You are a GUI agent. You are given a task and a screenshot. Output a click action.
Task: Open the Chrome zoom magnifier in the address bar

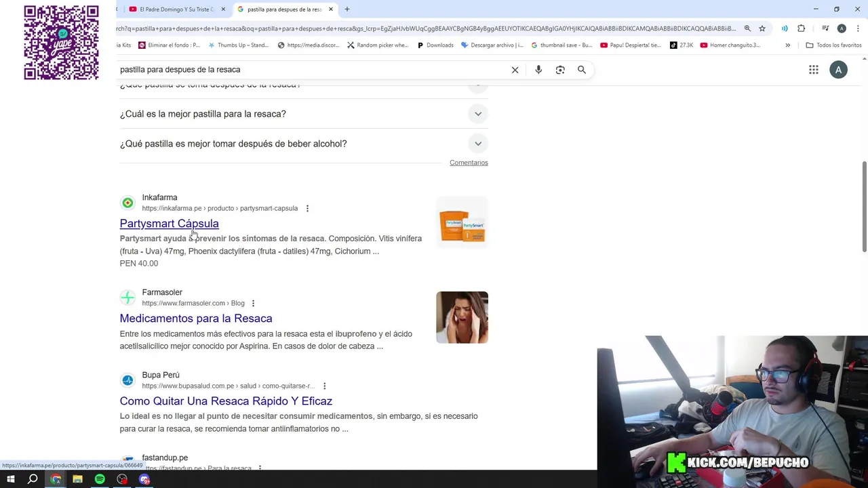tap(747, 28)
